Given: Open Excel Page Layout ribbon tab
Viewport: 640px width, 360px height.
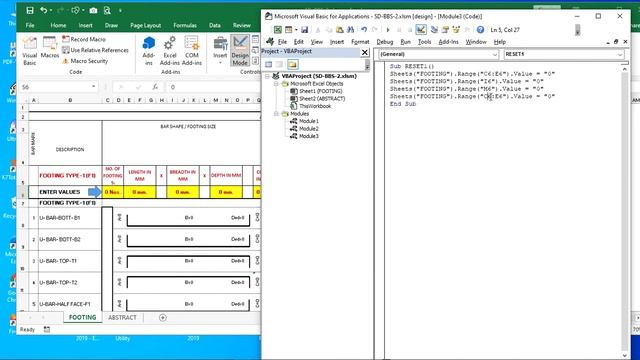Looking at the screenshot, I should point(146,25).
